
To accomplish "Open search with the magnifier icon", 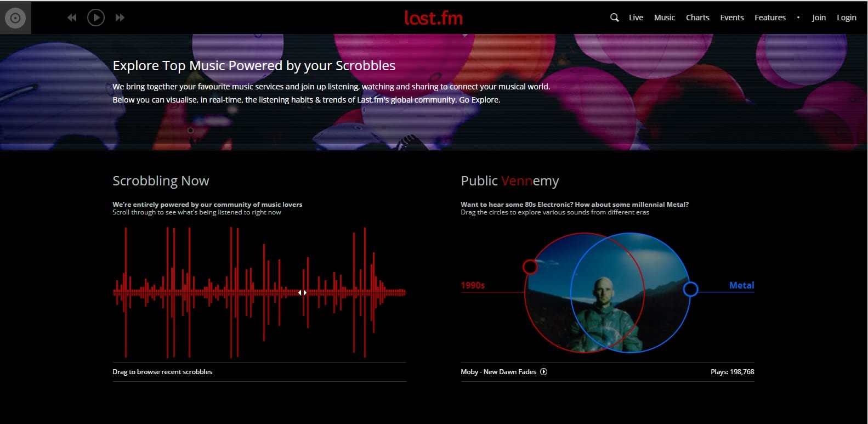I will click(614, 18).
